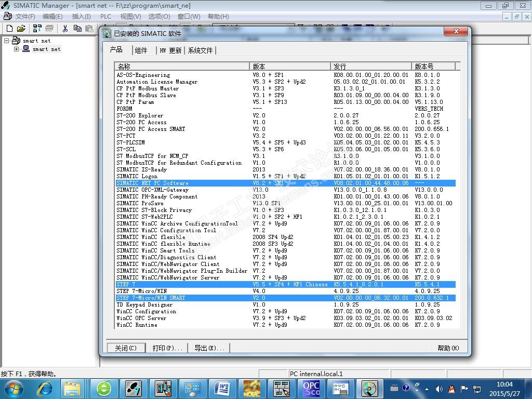The width and height of the screenshot is (532, 399).
Task: Click the network tray icon
Action: pos(477,389)
